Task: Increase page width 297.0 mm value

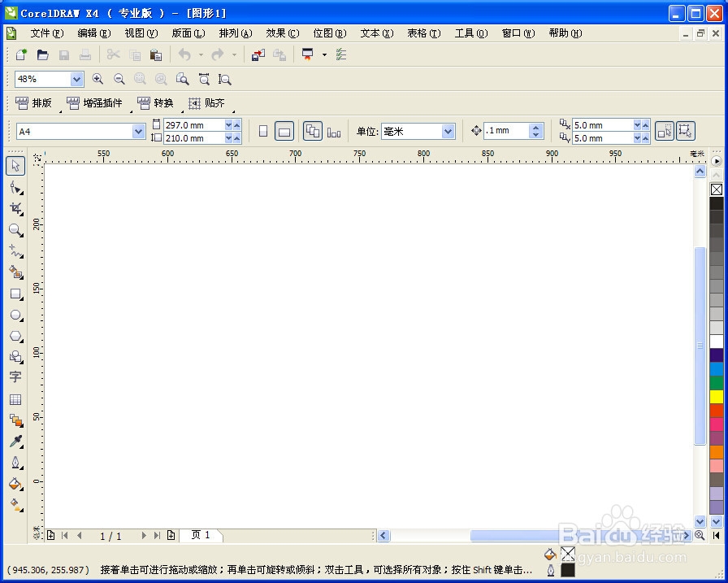Action: [237, 125]
